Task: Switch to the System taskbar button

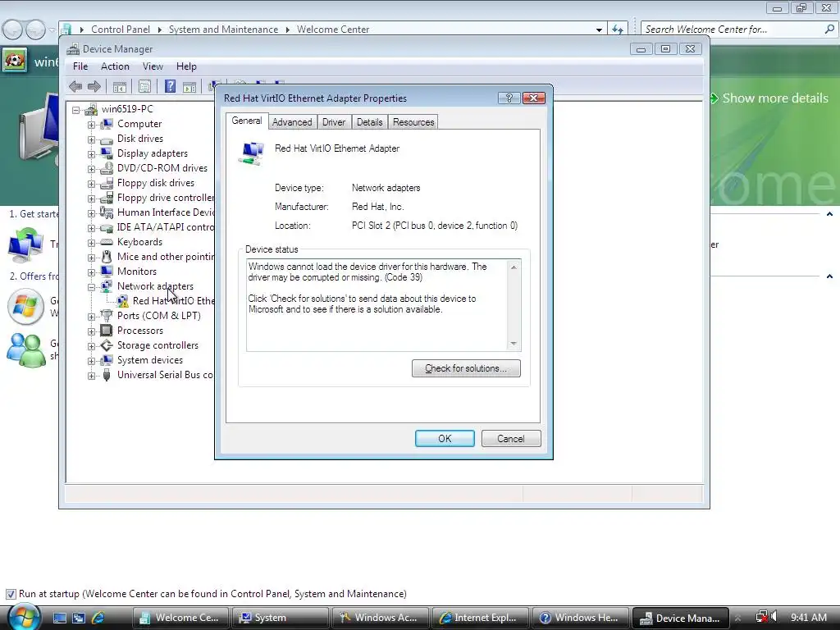Action: coord(280,618)
